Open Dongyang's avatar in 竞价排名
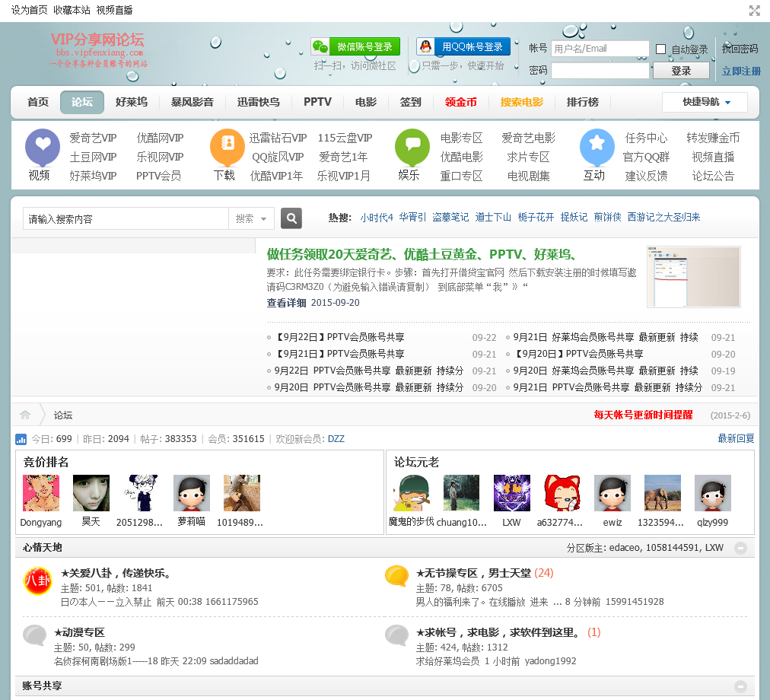The height and width of the screenshot is (700, 770). pos(41,493)
